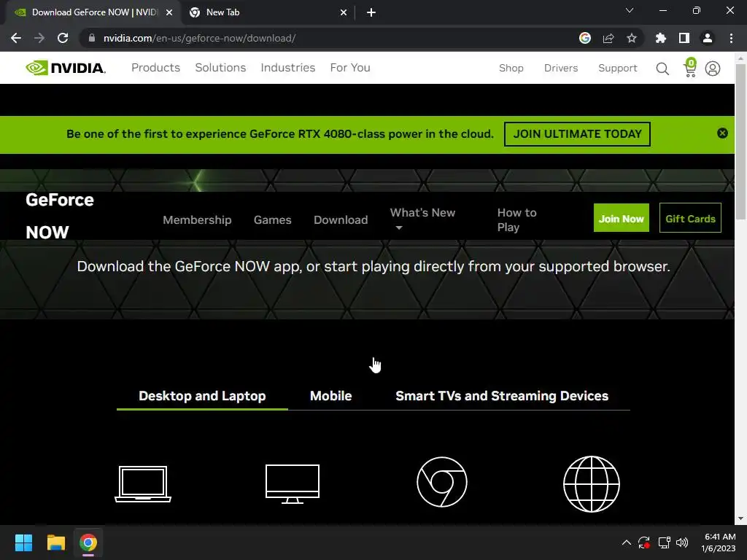Show hidden system tray icons
This screenshot has height=560, width=747.
pos(627,542)
